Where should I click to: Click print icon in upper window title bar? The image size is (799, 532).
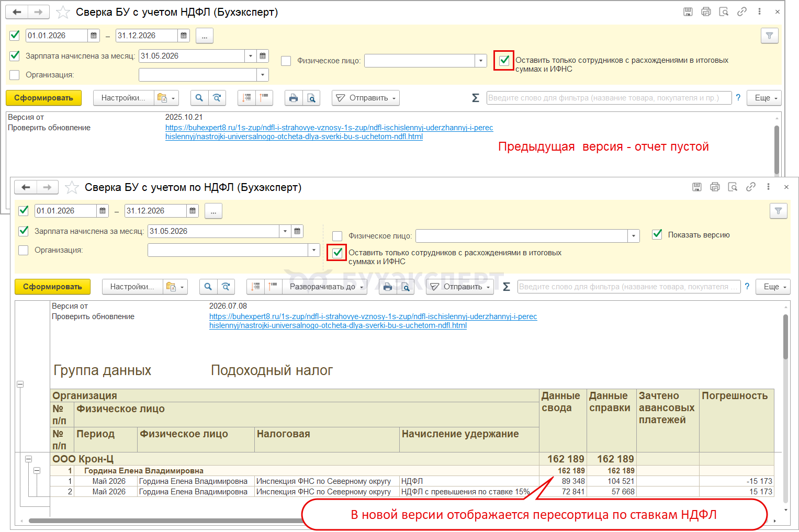tap(706, 12)
